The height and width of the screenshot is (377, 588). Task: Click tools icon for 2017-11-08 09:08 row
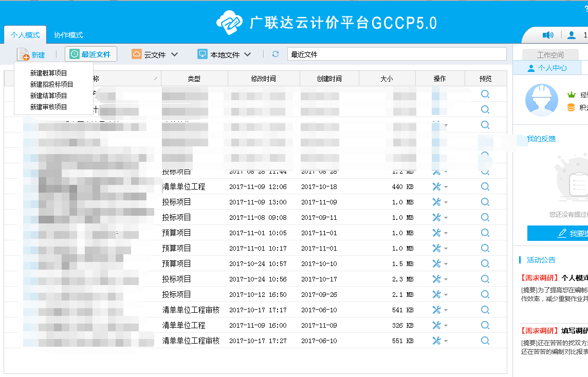[436, 217]
